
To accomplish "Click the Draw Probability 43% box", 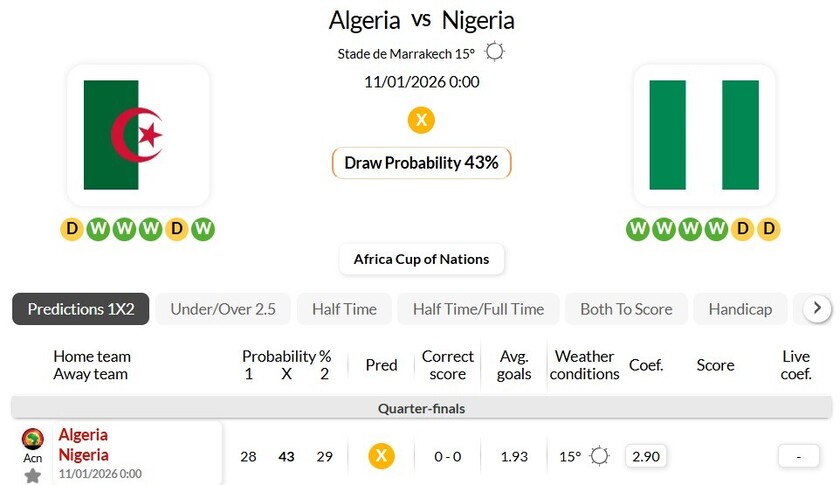I will tap(421, 162).
